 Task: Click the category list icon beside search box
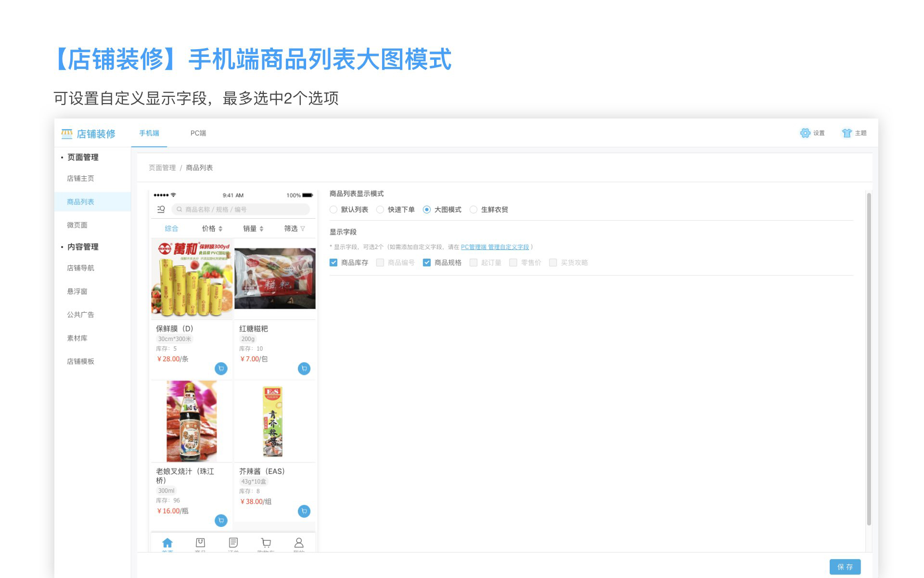click(x=161, y=209)
